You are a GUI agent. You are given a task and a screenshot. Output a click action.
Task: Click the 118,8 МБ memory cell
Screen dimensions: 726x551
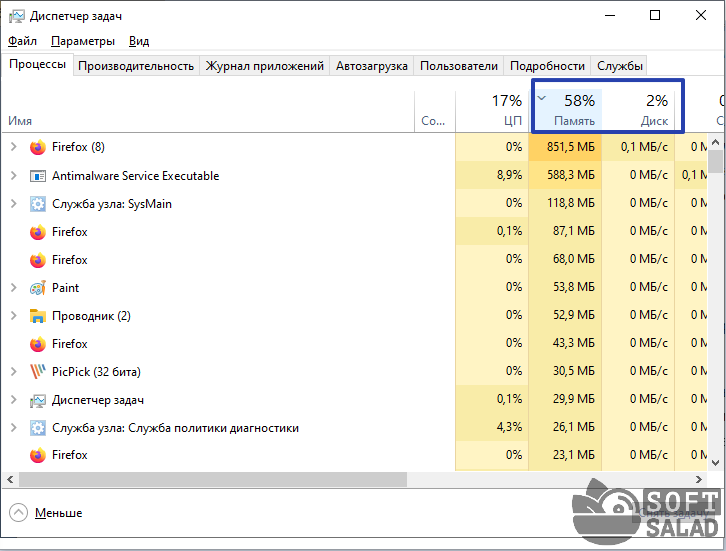coord(565,203)
